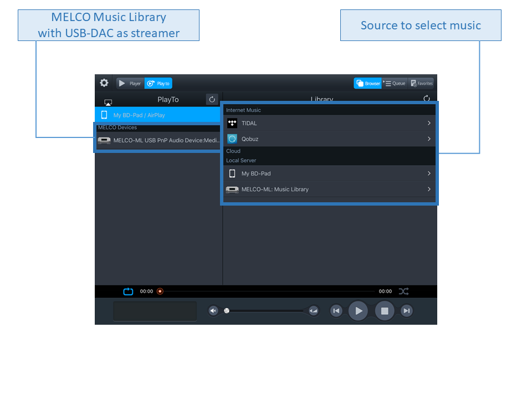The image size is (532, 399).
Task: Open settings with the gear icon
Action: coord(104,83)
